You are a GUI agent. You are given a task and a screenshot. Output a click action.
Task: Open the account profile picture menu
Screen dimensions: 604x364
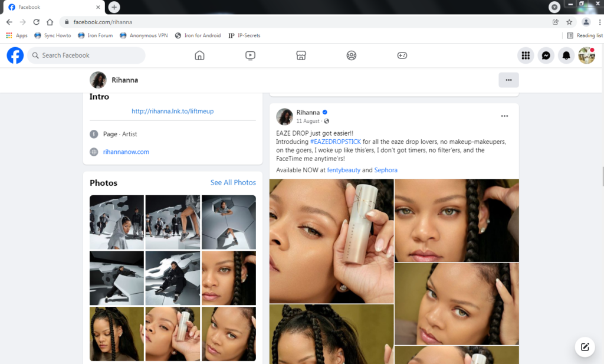coord(587,55)
